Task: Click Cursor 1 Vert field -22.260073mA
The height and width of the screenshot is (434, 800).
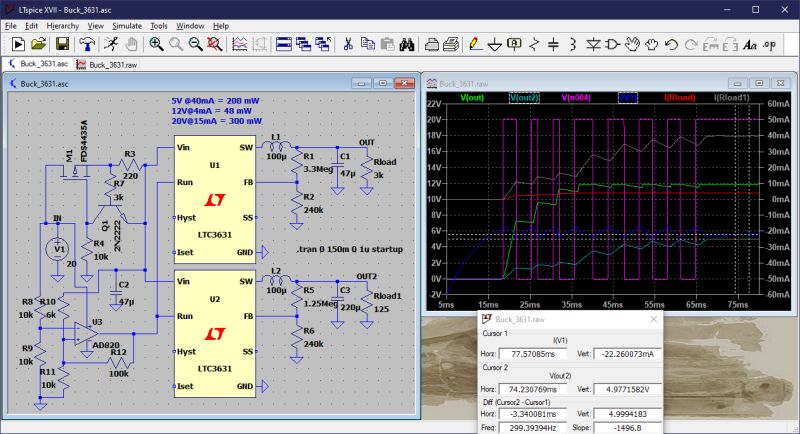Action: [627, 354]
